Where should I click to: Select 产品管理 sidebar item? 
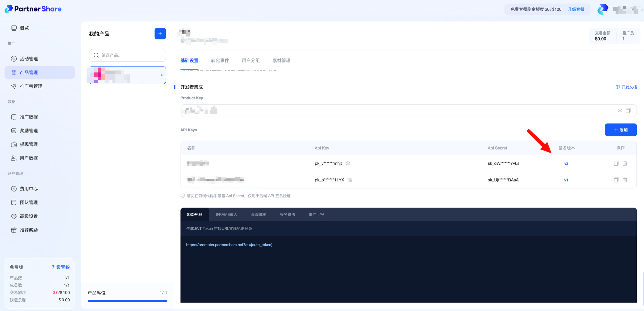40,72
